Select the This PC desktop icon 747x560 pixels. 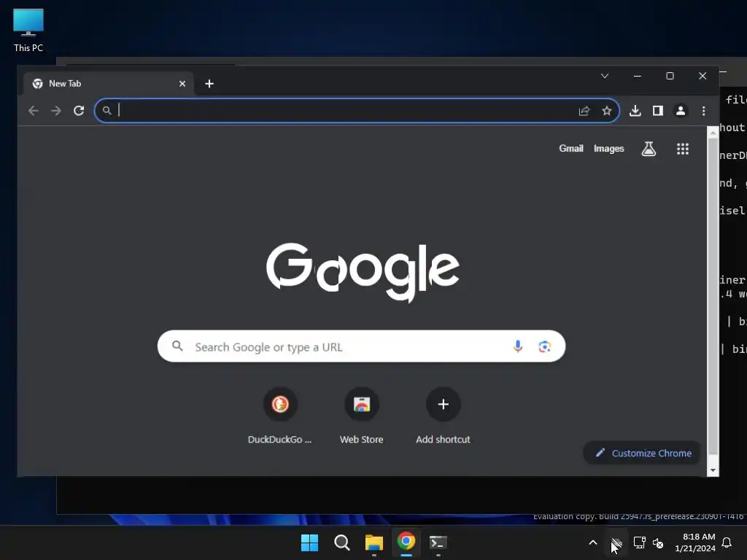coord(28,31)
